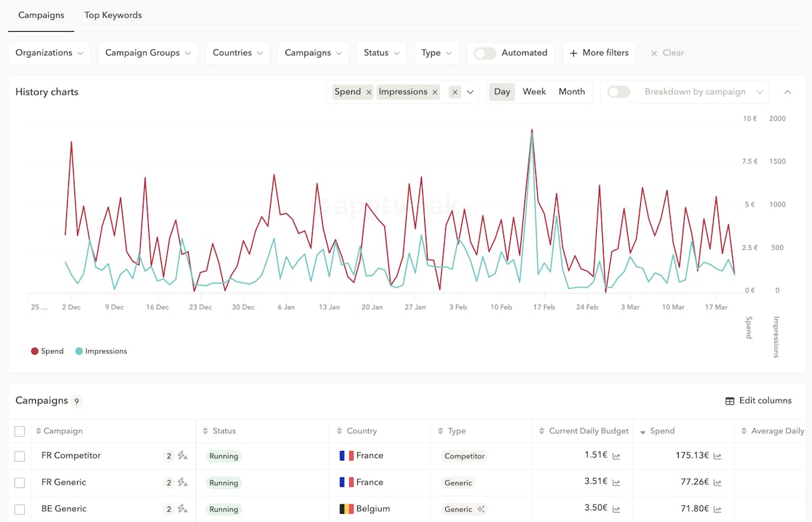
Task: Click the automation icon on FR Competitor
Action: [182, 456]
